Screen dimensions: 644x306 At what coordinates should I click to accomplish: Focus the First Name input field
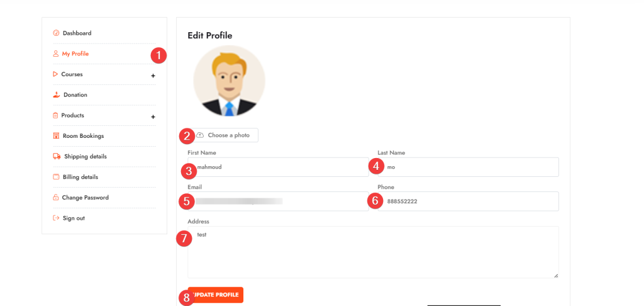click(x=280, y=167)
